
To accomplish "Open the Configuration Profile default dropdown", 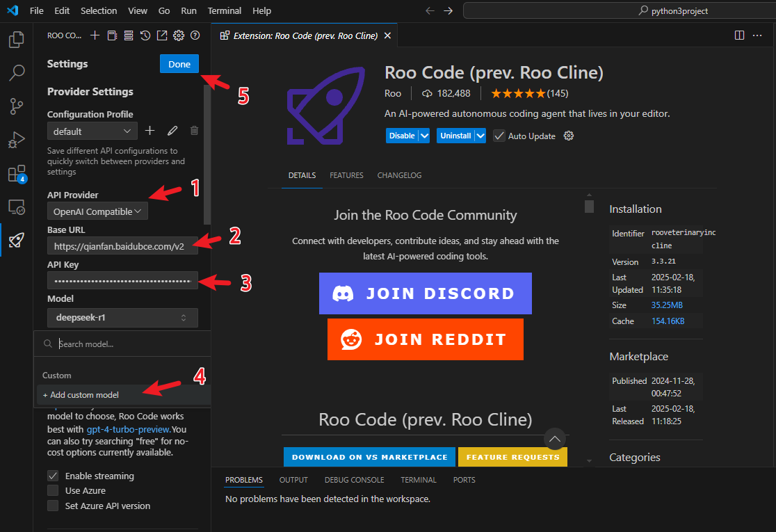I will pos(92,131).
